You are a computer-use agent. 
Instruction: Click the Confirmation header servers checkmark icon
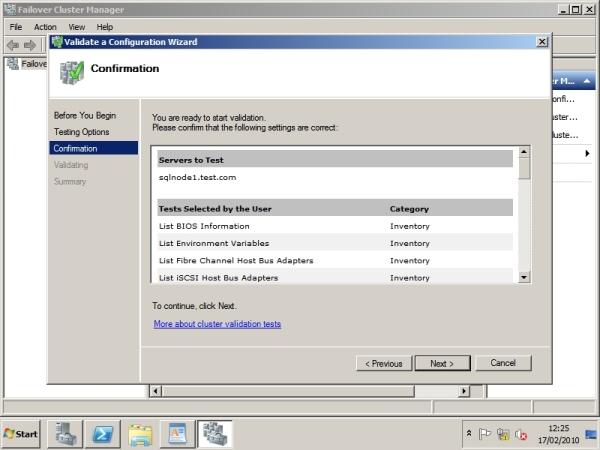[72, 72]
